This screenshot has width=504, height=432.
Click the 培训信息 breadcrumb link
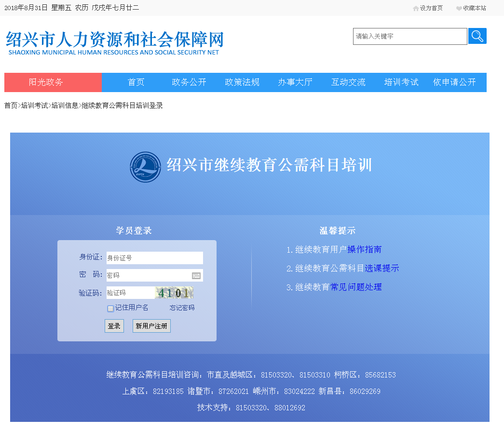tap(65, 106)
